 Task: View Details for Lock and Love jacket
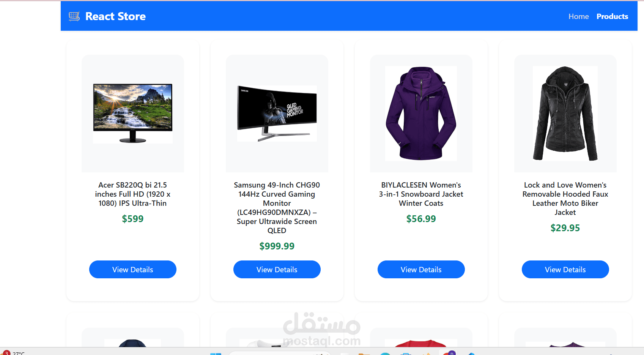point(565,270)
